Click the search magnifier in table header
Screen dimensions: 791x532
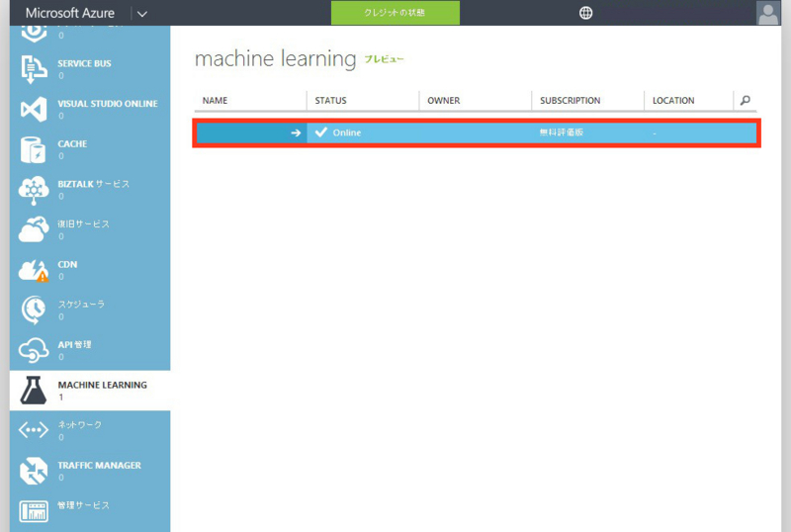[746, 100]
